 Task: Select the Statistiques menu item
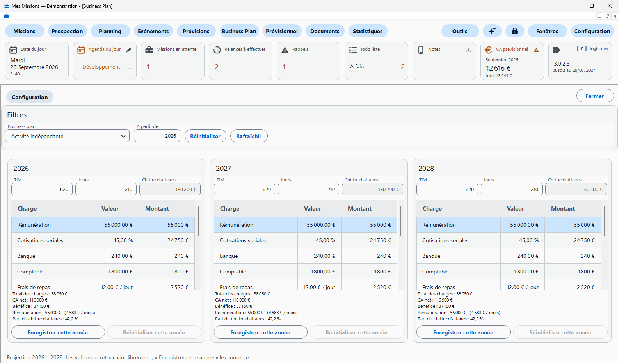(x=368, y=31)
